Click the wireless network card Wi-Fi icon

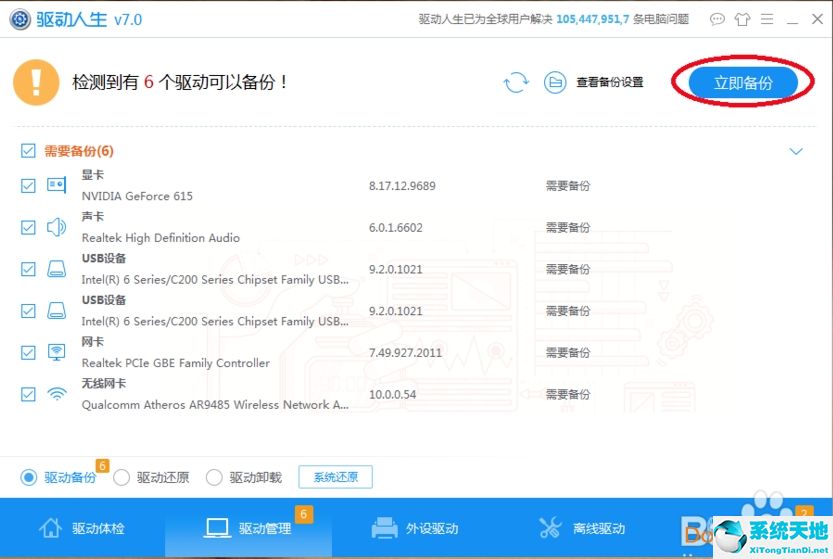[56, 394]
